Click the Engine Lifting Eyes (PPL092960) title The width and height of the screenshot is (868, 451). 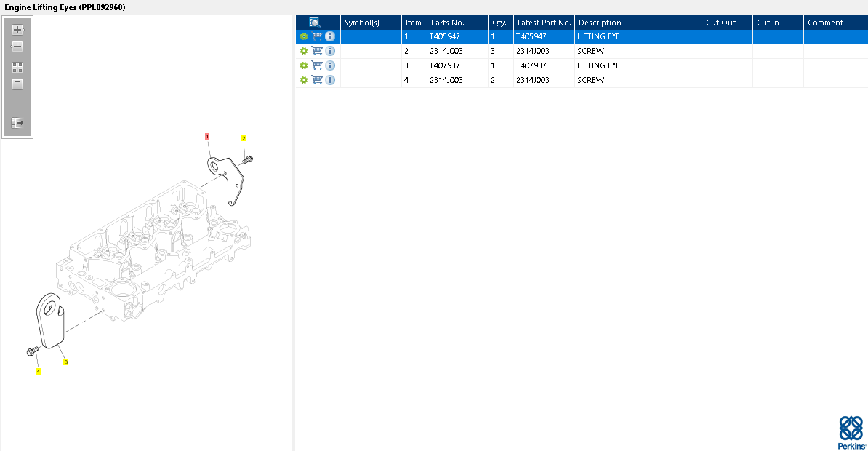coord(65,7)
